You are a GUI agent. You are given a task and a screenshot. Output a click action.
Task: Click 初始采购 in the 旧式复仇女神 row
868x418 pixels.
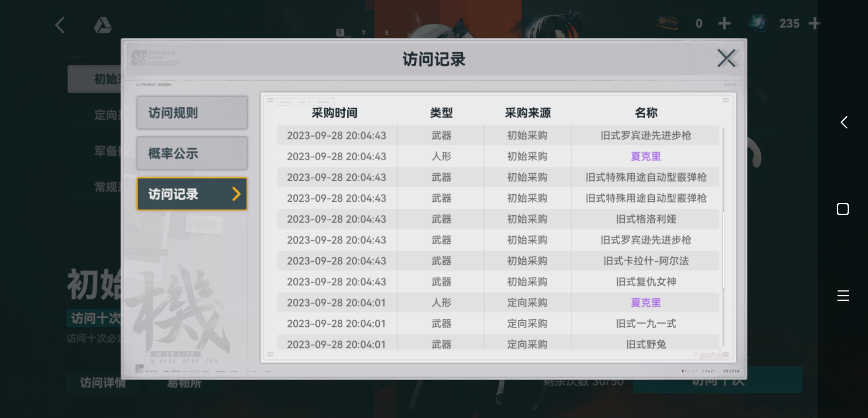(x=527, y=282)
